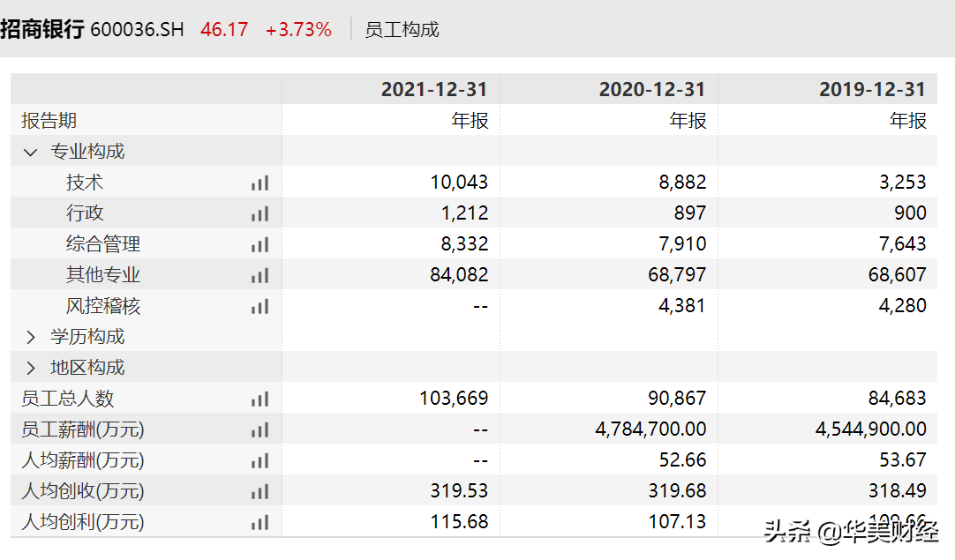The height and width of the screenshot is (560, 955).
Task: Click the 风控稽核 value 4,280
Action: click(x=903, y=305)
